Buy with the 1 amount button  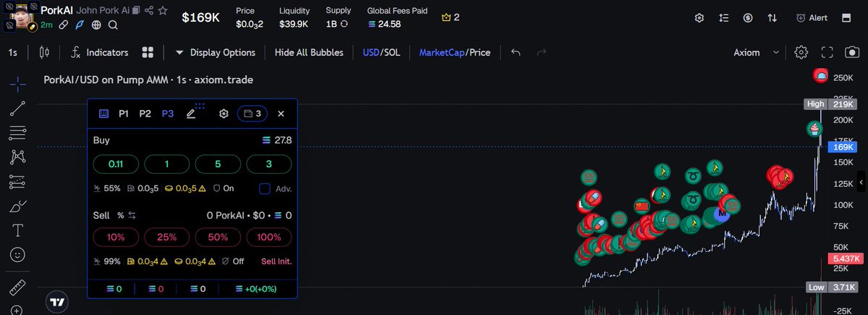point(167,164)
